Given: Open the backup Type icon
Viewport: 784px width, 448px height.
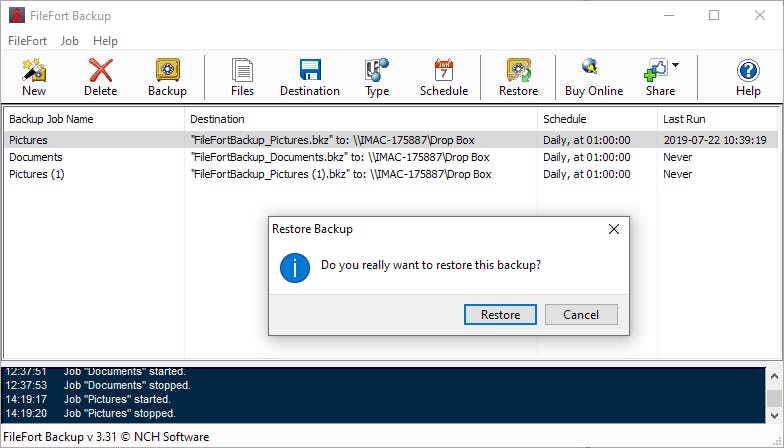Looking at the screenshot, I should (377, 78).
